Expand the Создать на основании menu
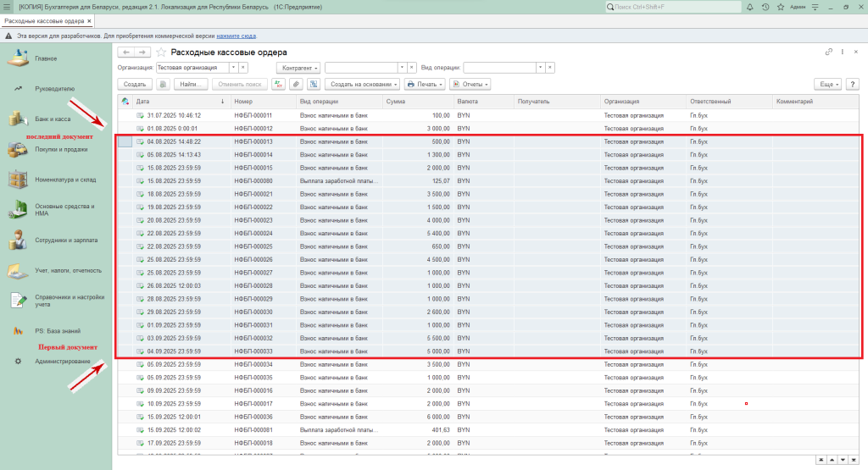The height and width of the screenshot is (470, 868). [x=363, y=85]
